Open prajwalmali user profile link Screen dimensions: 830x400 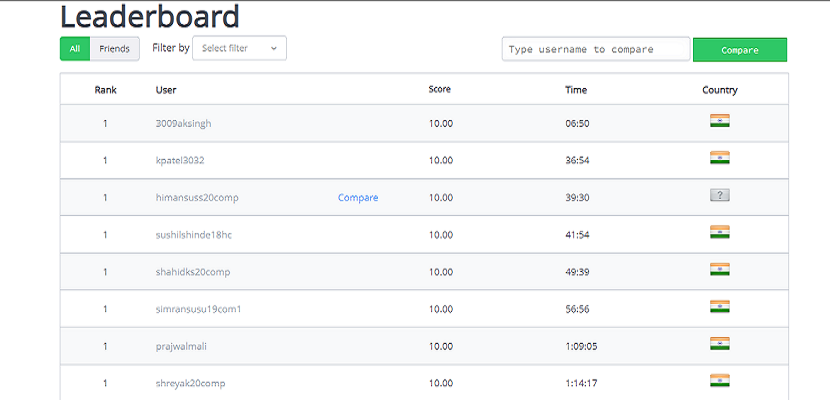tap(181, 346)
